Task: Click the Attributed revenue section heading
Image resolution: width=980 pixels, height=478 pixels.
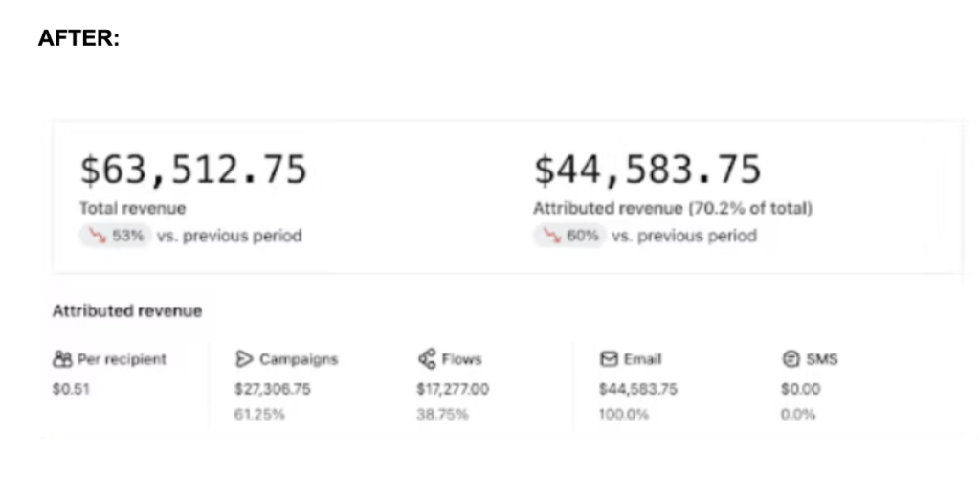Action: pyautogui.click(x=127, y=310)
